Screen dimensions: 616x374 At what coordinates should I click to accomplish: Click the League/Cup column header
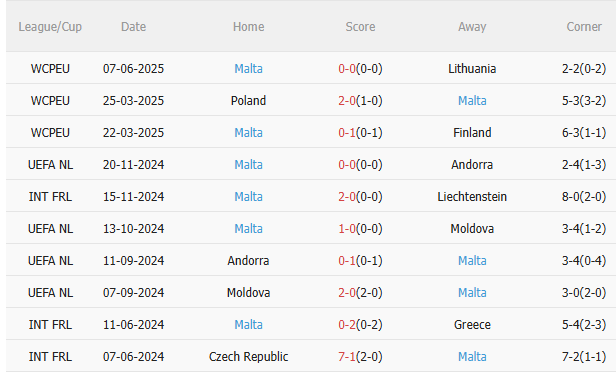50,27
